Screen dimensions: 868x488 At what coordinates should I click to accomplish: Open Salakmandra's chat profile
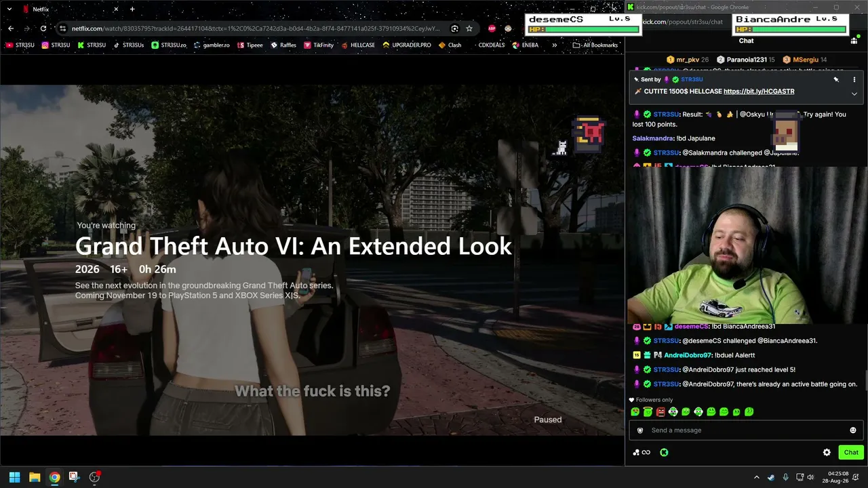click(x=652, y=138)
